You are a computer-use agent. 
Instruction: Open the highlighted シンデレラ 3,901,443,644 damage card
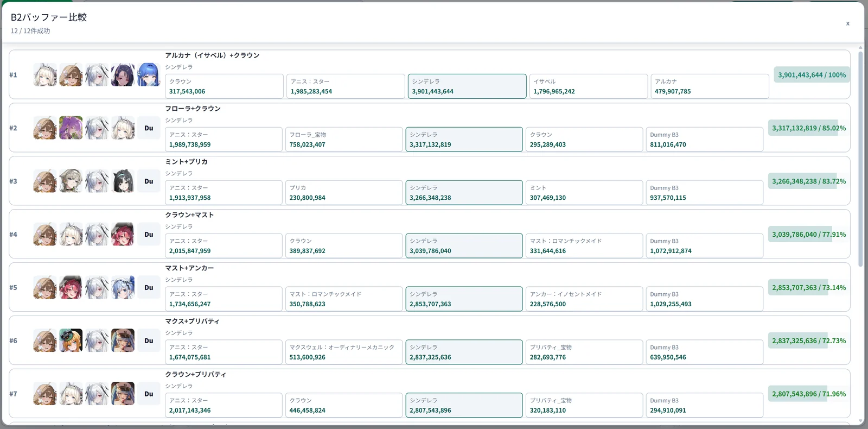467,86
